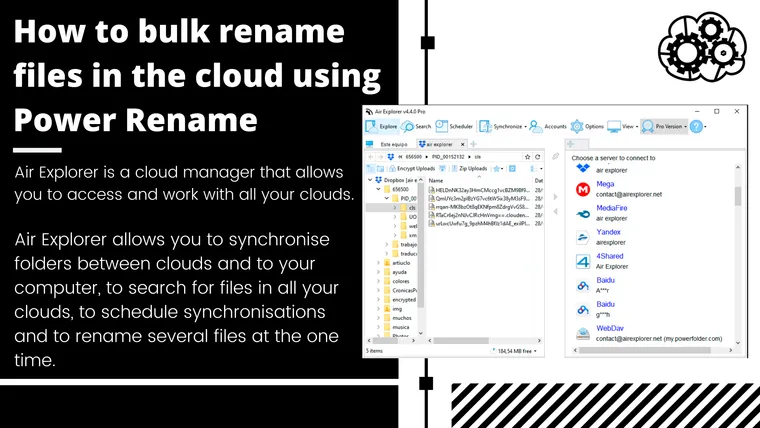Image resolution: width=760 pixels, height=428 pixels.
Task: Open the view layout dropdown in the left pane
Action: pos(536,169)
